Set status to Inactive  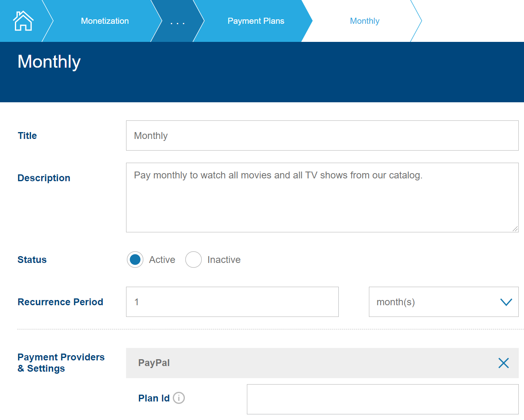(193, 260)
